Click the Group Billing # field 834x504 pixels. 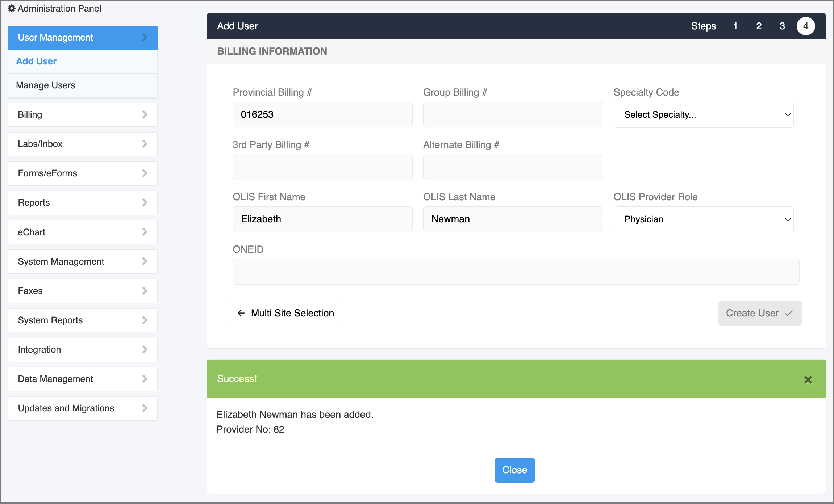(x=513, y=114)
